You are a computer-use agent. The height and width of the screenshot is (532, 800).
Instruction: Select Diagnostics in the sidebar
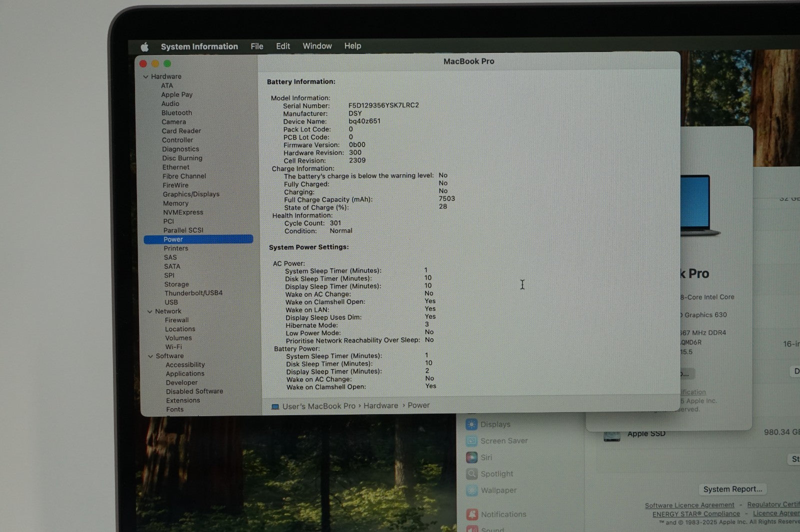[x=180, y=149]
